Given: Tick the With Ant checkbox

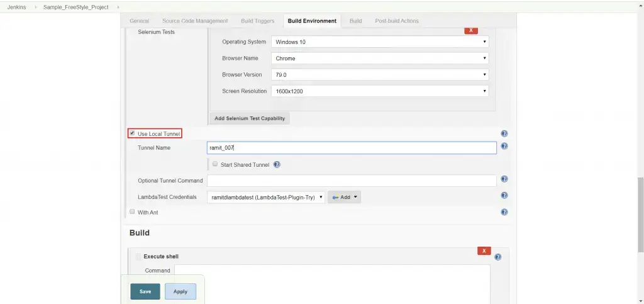Looking at the screenshot, I should [132, 212].
